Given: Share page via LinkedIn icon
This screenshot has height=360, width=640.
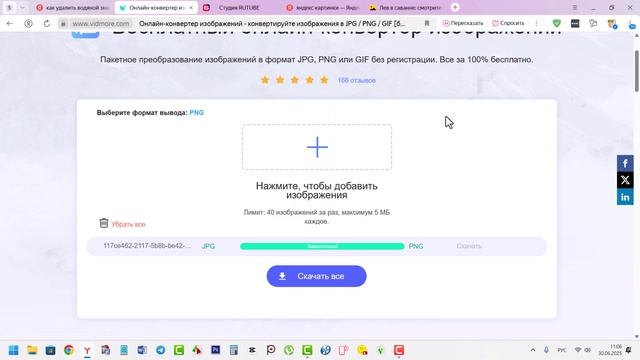Looking at the screenshot, I should pyautogui.click(x=625, y=197).
